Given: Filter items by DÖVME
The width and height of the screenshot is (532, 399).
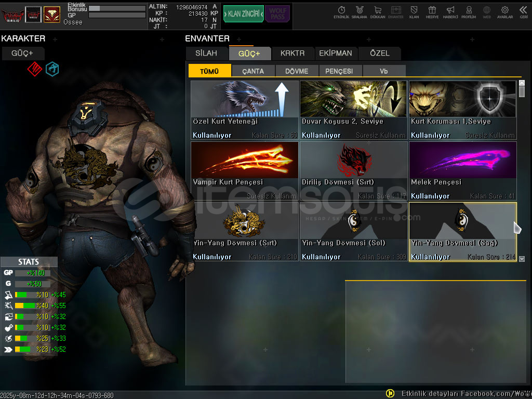Looking at the screenshot, I should [x=297, y=71].
